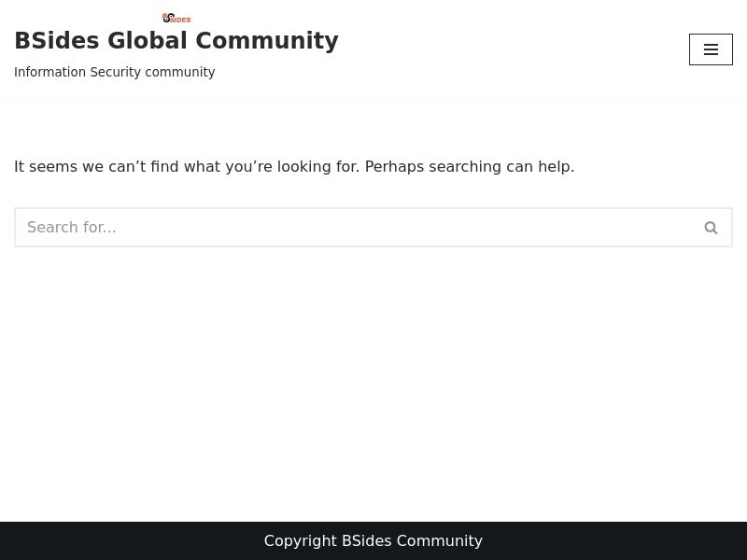Click the word 'Community' in the header title
Image resolution: width=747 pixels, height=560 pixels.
pyautogui.click(x=267, y=41)
